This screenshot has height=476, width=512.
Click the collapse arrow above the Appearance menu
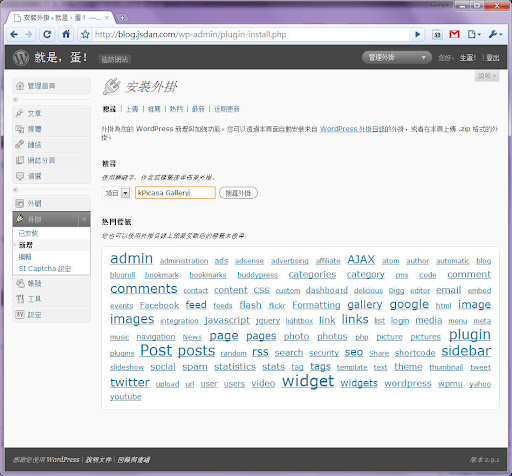tap(15, 190)
